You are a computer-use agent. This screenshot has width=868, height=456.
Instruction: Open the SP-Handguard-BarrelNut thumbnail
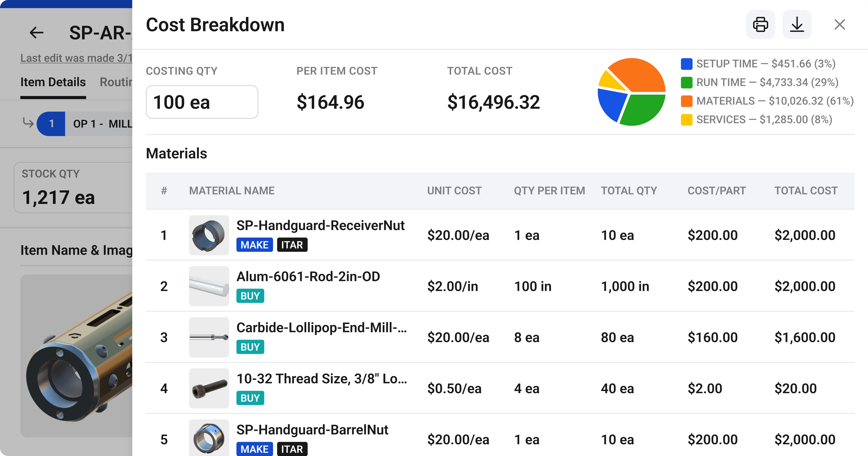point(209,438)
